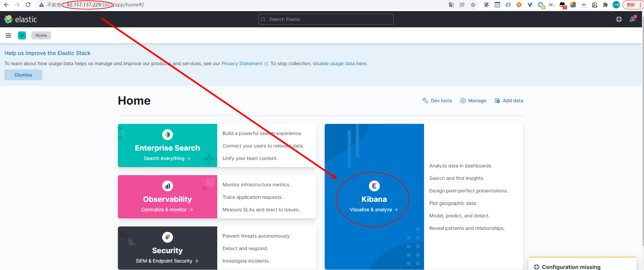Image resolution: width=644 pixels, height=270 pixels.
Task: Open the green D space selector
Action: point(22,35)
